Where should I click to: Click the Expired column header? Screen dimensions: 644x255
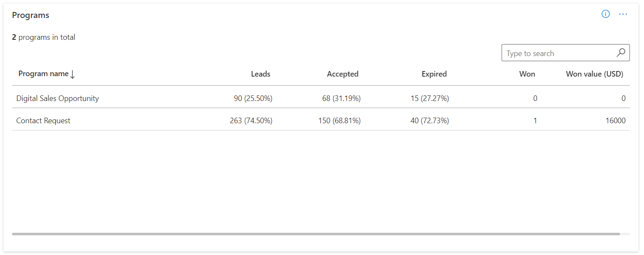[434, 74]
